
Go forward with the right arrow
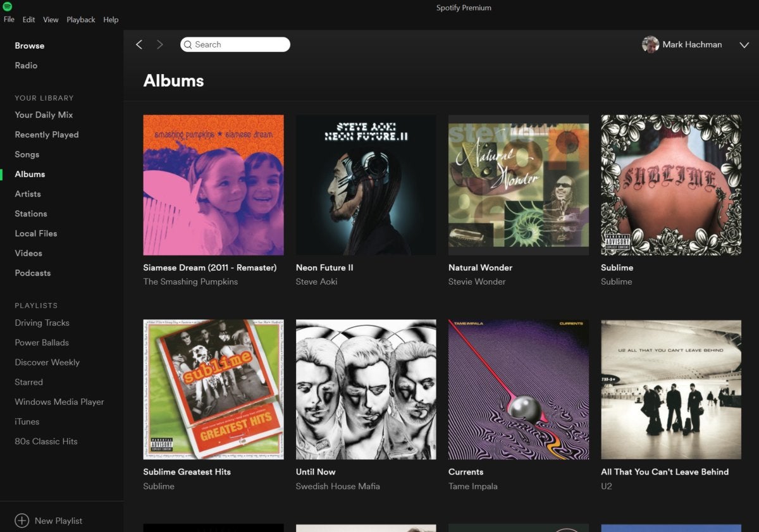160,44
